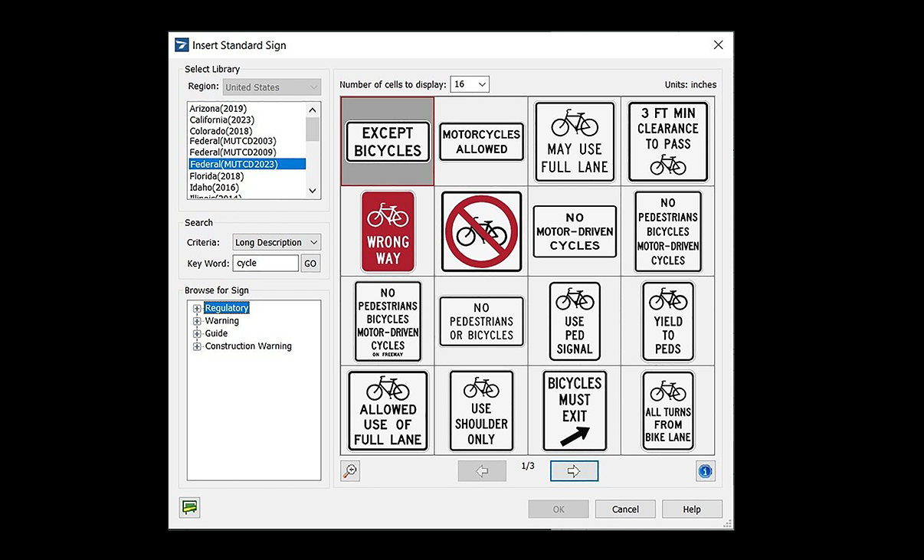Screen dimensions: 924x560
Task: Go to next page of signs
Action: coord(574,471)
